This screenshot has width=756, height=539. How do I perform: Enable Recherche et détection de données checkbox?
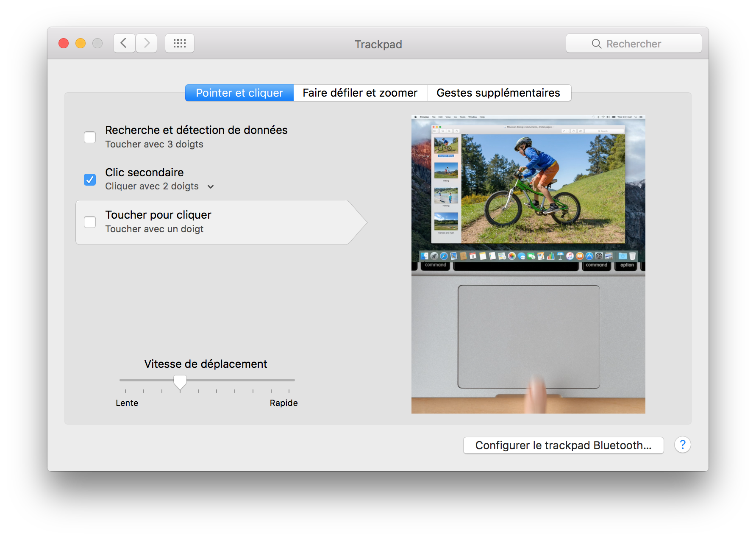[90, 137]
